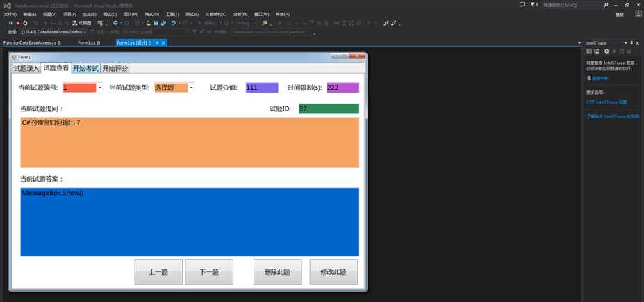
Task: Click the undo arrow icon
Action: point(173,23)
